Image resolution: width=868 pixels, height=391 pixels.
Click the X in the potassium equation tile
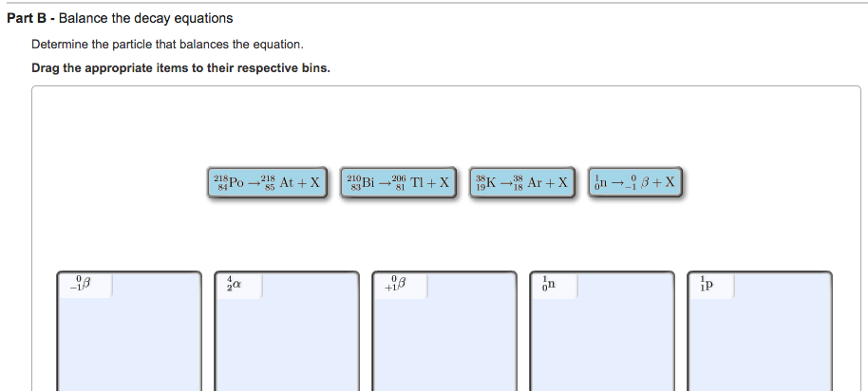(x=562, y=182)
